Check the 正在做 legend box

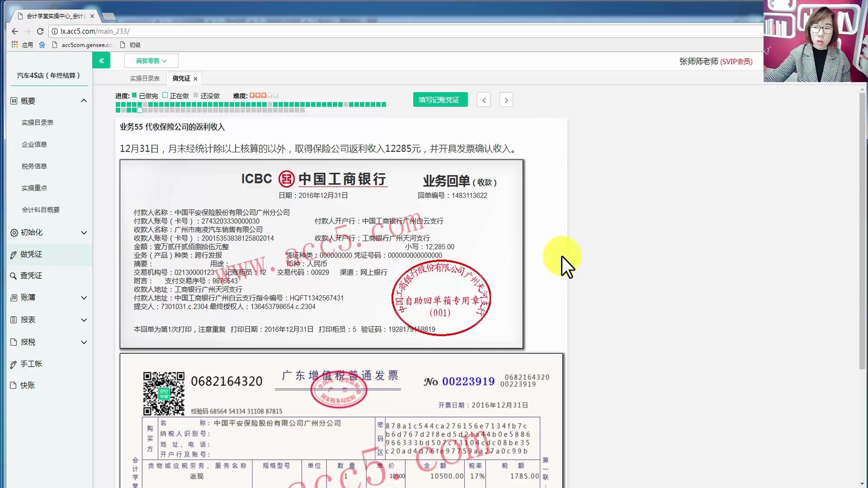click(x=165, y=95)
